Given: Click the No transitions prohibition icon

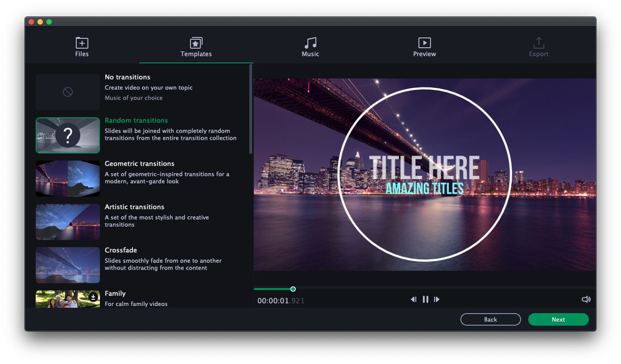Looking at the screenshot, I should pyautogui.click(x=67, y=92).
